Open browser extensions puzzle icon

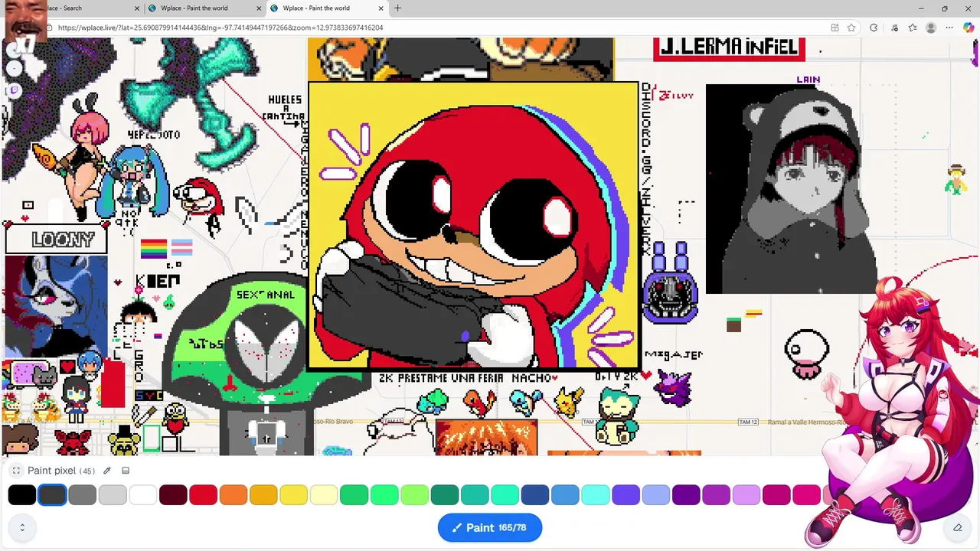tap(874, 28)
